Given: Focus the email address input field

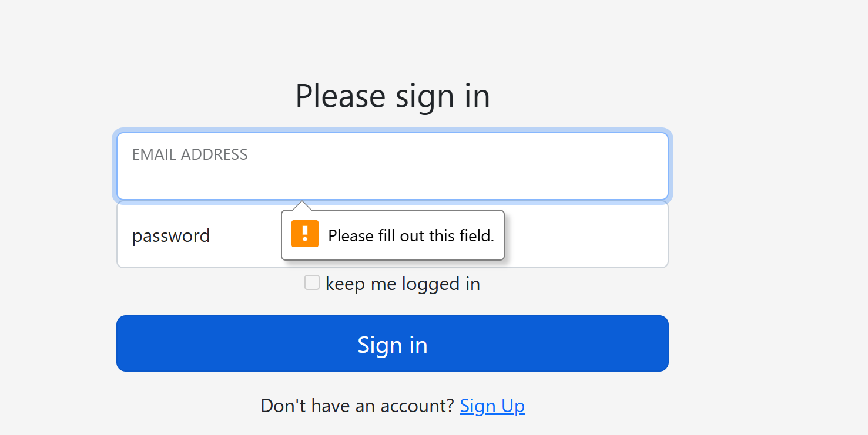Looking at the screenshot, I should 392,173.
